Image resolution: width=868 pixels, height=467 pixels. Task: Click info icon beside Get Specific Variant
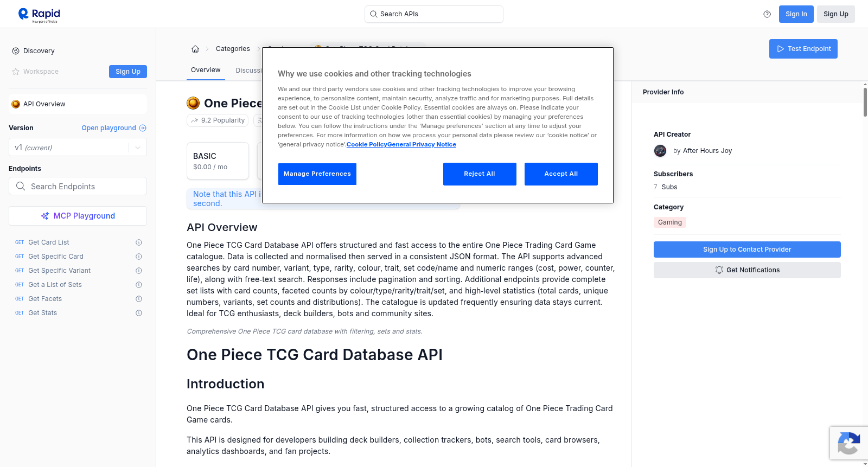(x=139, y=271)
